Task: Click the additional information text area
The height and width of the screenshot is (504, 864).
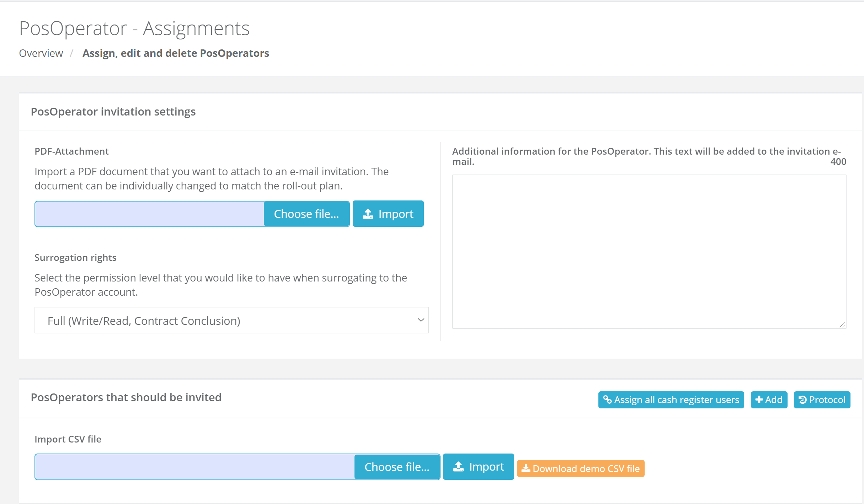Action: [x=649, y=251]
